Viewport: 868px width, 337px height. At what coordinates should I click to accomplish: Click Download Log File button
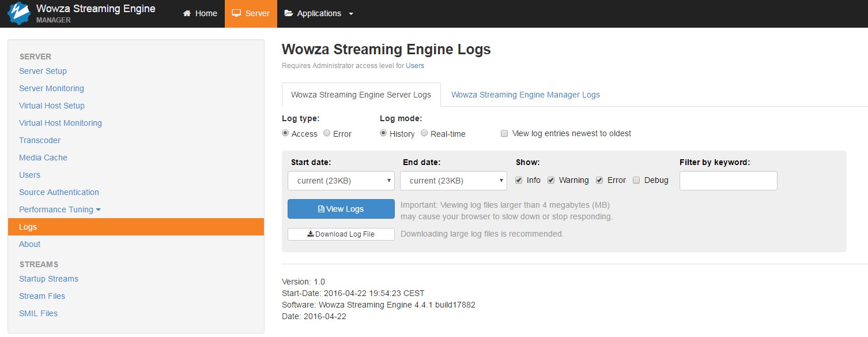(x=341, y=234)
